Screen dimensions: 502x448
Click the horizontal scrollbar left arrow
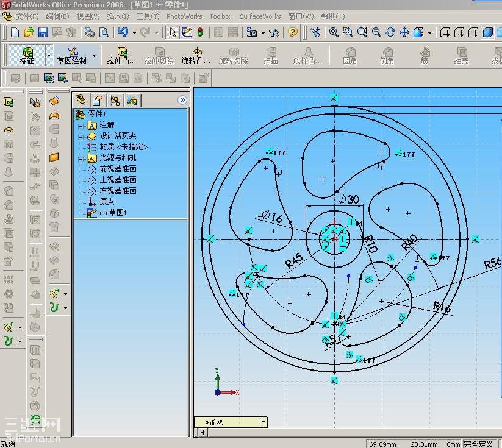point(203,433)
